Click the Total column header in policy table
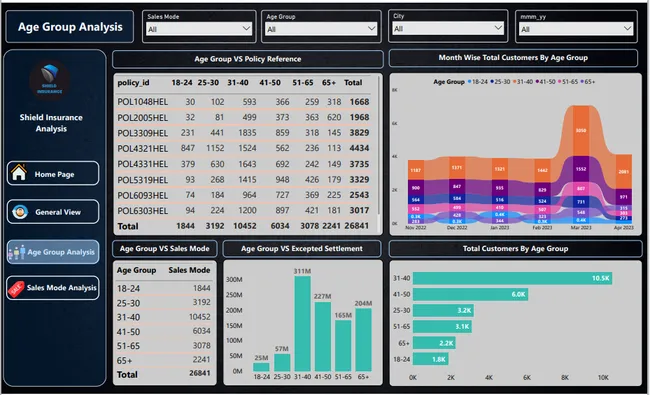The width and height of the screenshot is (650, 395). pos(353,82)
